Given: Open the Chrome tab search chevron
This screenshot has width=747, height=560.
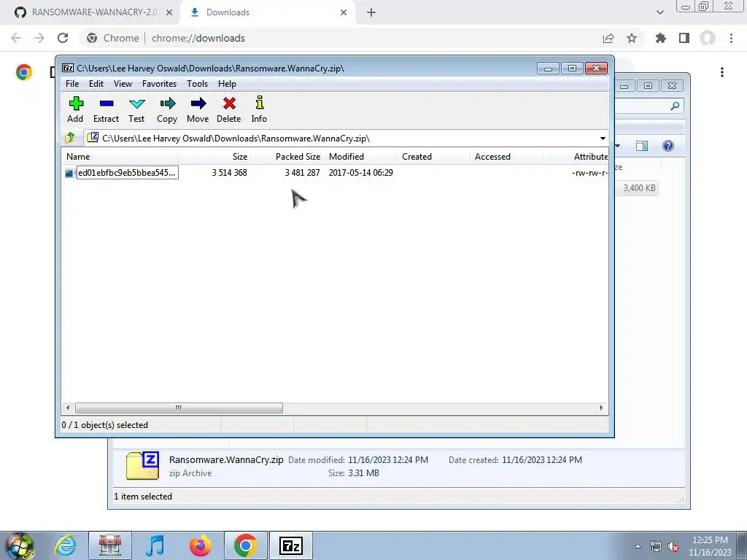Looking at the screenshot, I should [659, 12].
